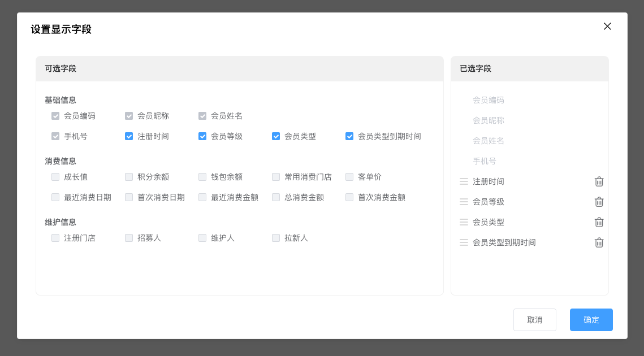Screen dimensions: 644x356
Task: Check the 注册门店 field
Action: [55, 238]
